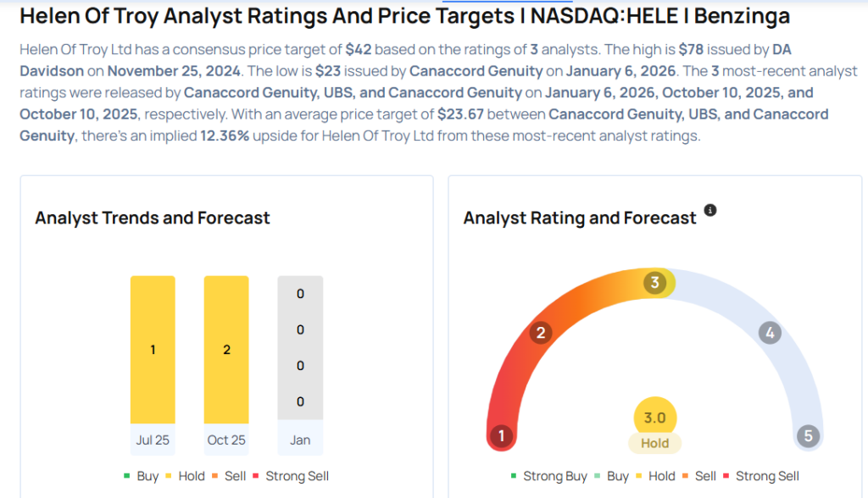Image resolution: width=868 pixels, height=498 pixels.
Task: Toggle Buy legend in Analyst Trends chart
Action: [x=142, y=476]
